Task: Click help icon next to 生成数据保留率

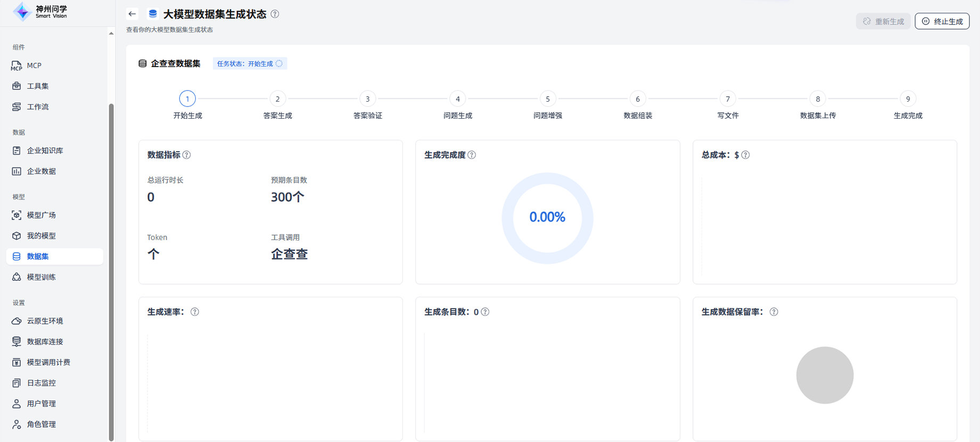Action: tap(774, 312)
